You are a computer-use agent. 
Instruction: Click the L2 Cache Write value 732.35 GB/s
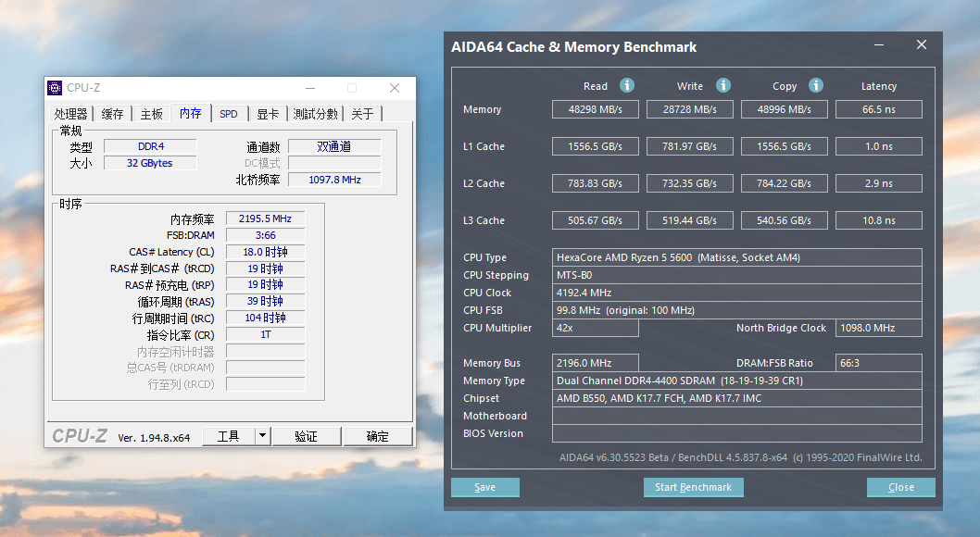click(690, 183)
